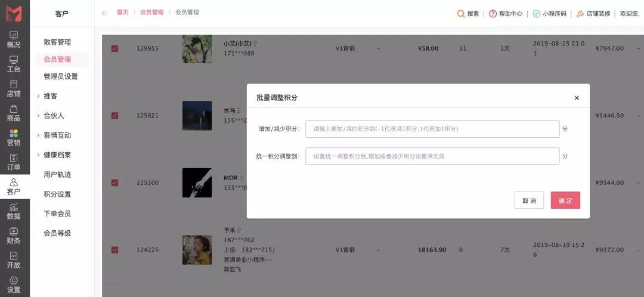Image resolution: width=644 pixels, height=297 pixels.
Task: Open 营销 marketing in left sidebar
Action: pos(14,138)
